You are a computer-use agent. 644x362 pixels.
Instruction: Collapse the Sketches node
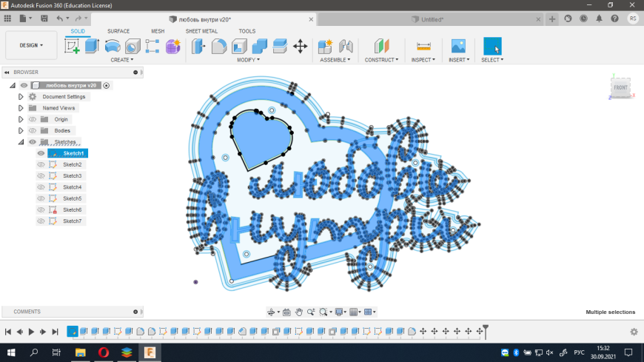point(21,141)
